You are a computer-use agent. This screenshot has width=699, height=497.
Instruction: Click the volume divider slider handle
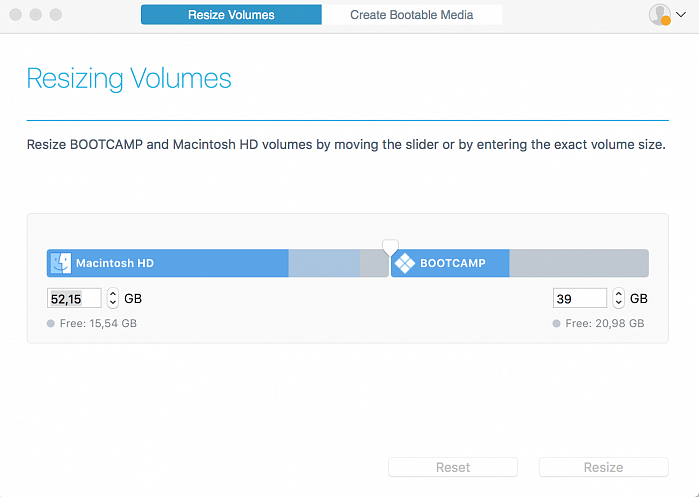(390, 246)
